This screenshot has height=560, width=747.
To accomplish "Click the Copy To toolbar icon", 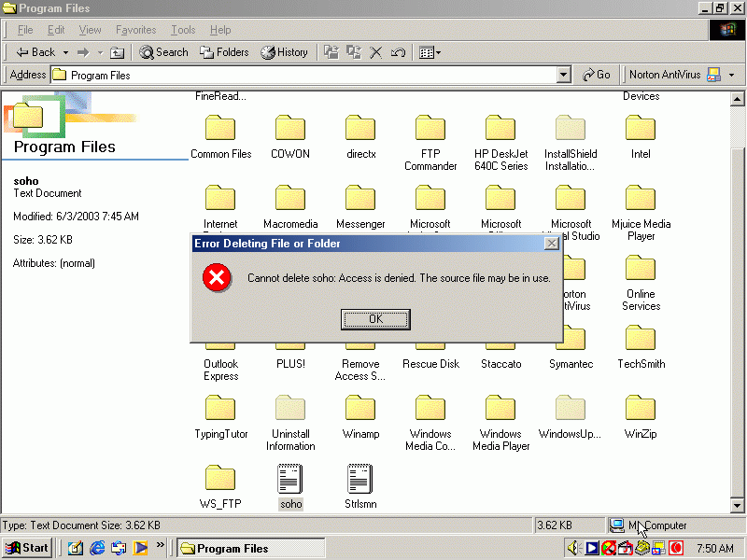I will coord(353,52).
